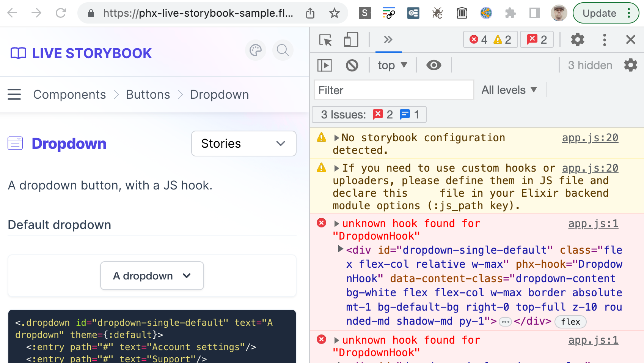Open the Live Storybook search
This screenshot has width=644, height=363.
[282, 50]
